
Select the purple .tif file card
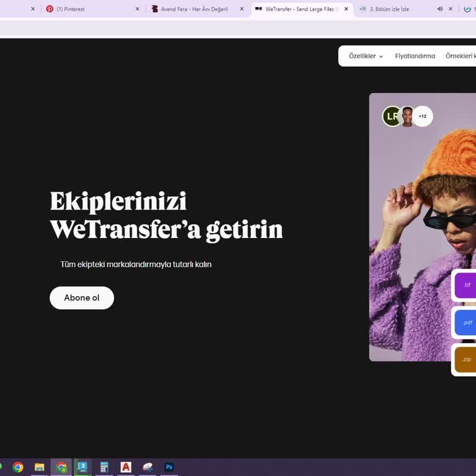465,285
